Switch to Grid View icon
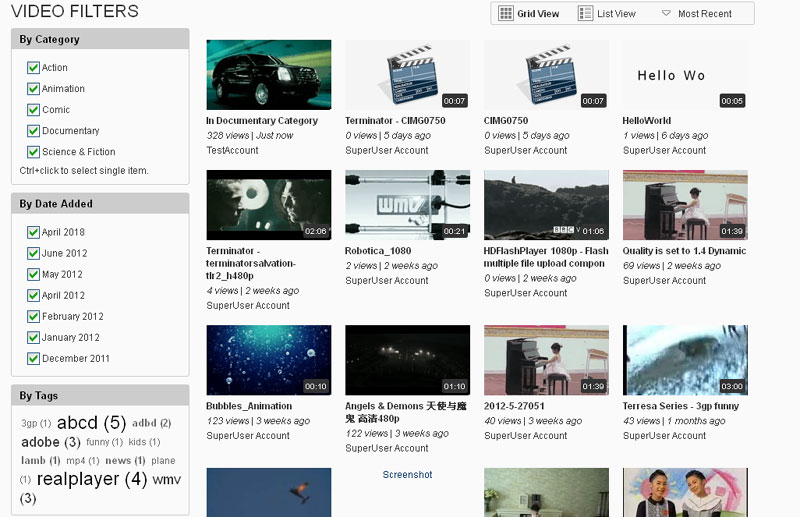Viewport: 800px width, 517px height. point(507,14)
